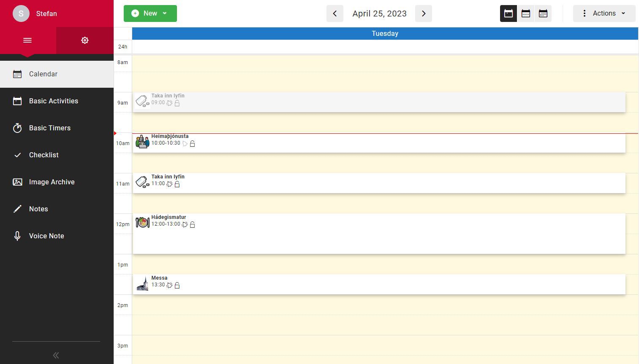Open the Image Archive page
The image size is (639, 364).
click(x=52, y=182)
